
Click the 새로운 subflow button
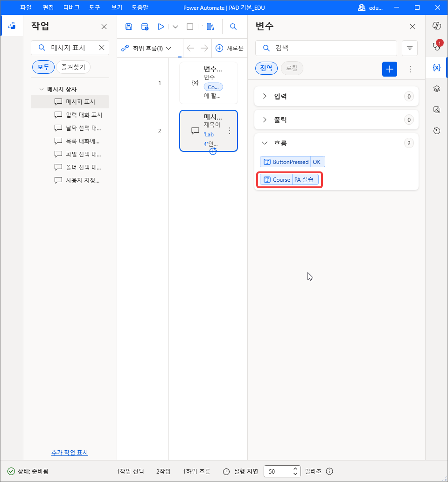click(x=230, y=48)
